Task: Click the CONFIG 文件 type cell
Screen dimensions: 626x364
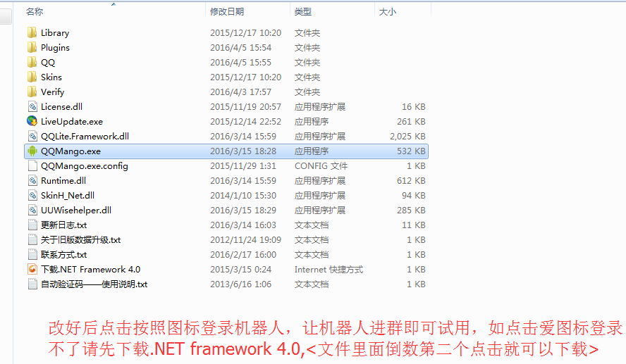Action: 321,166
